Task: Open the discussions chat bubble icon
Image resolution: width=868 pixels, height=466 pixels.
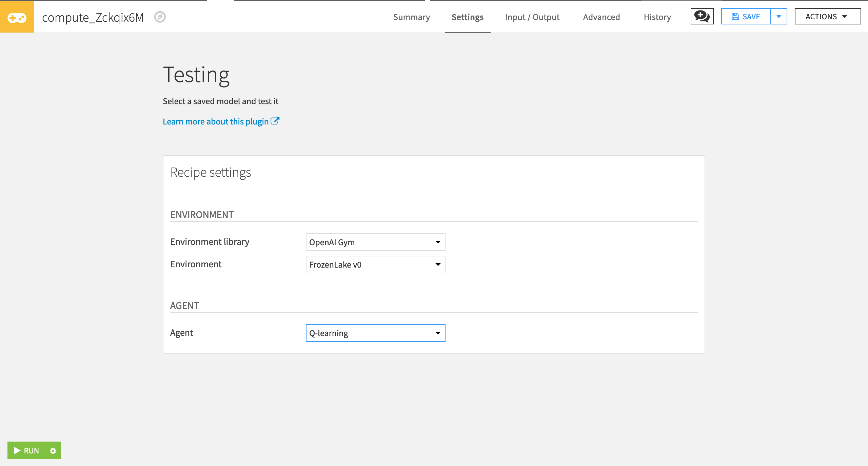Action: pyautogui.click(x=702, y=16)
